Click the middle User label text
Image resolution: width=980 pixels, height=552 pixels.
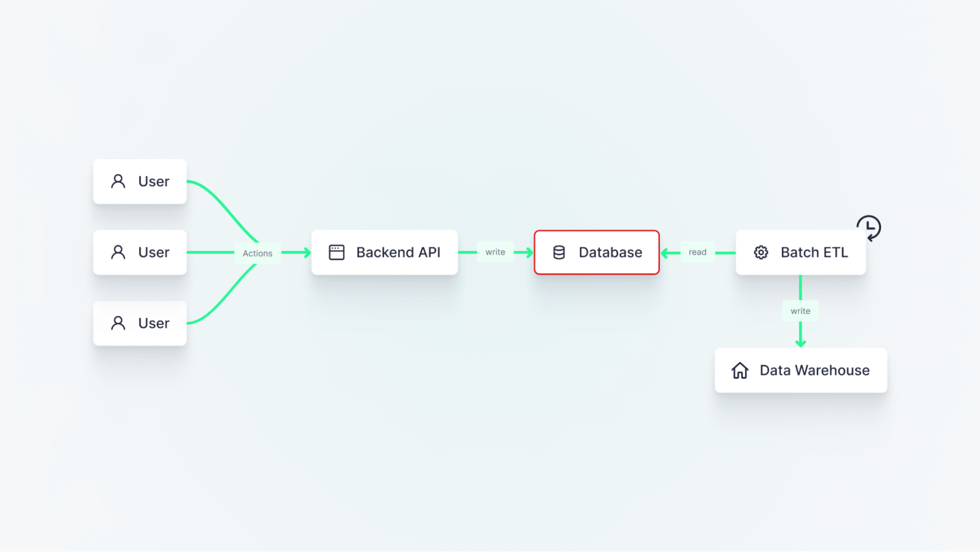click(x=154, y=252)
